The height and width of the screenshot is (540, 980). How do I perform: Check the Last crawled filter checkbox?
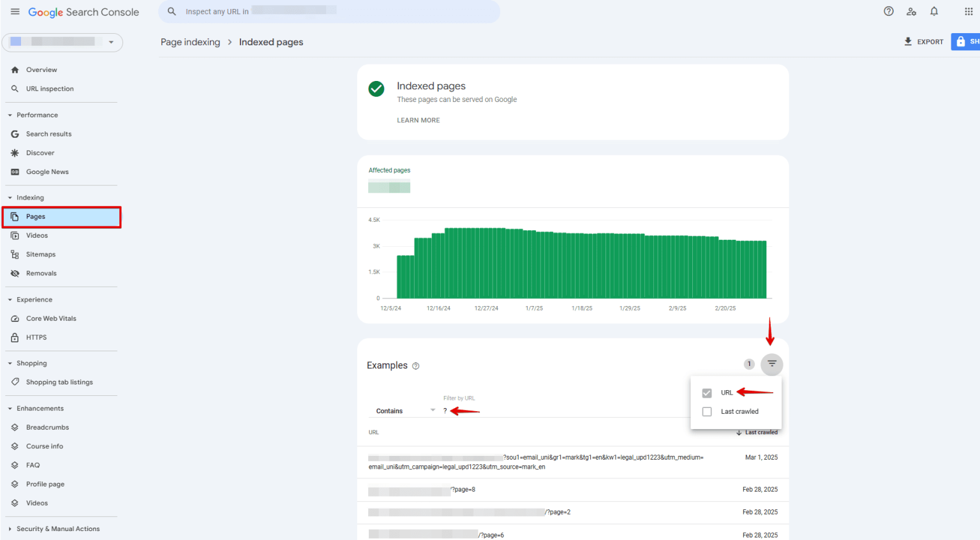(707, 412)
